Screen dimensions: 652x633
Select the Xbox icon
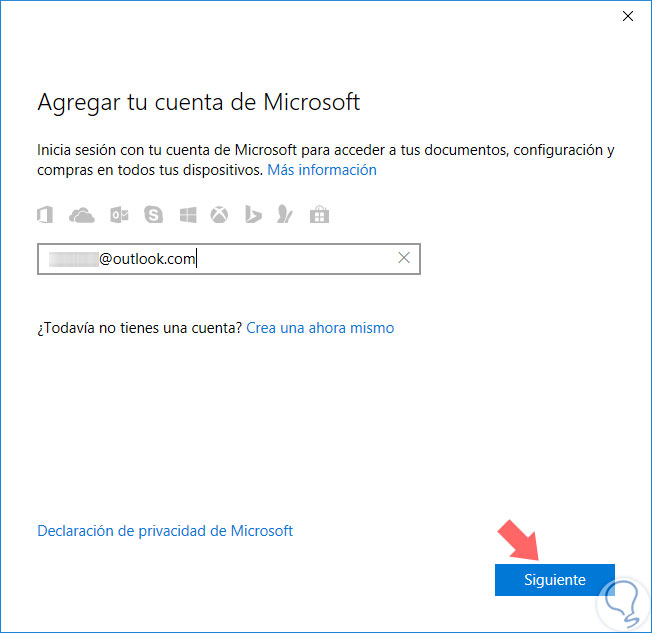coord(219,215)
